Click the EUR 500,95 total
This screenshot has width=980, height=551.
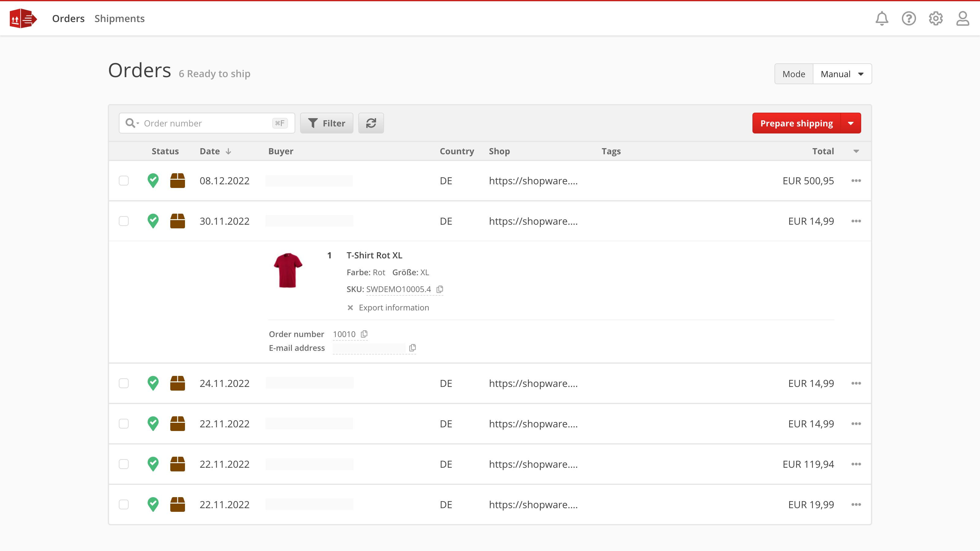(x=808, y=181)
